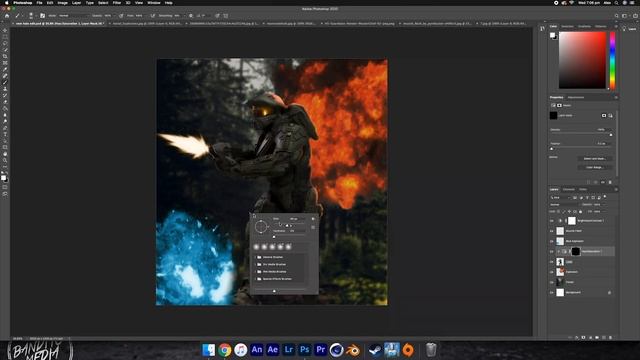The width and height of the screenshot is (640, 360).
Task: Switch to the Paths tab
Action: pyautogui.click(x=583, y=189)
